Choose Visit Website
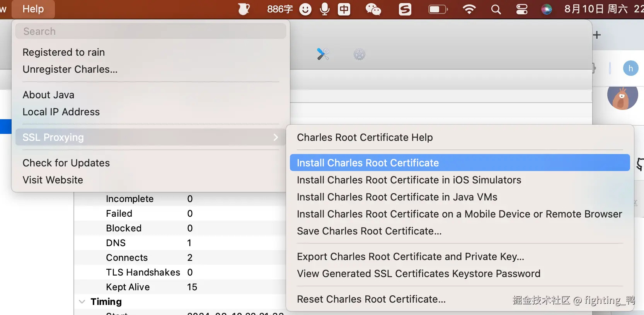This screenshot has width=644, height=315. pos(151,180)
